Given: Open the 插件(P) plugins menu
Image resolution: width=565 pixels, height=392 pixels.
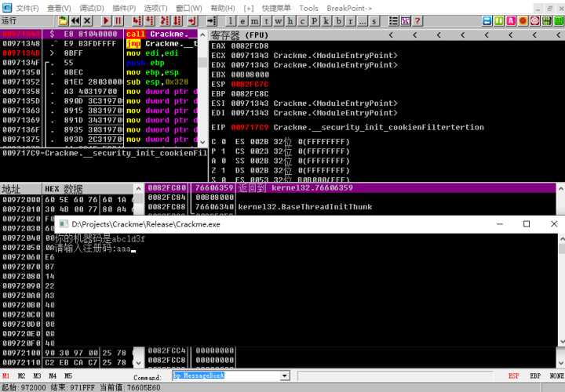Looking at the screenshot, I should 124,8.
